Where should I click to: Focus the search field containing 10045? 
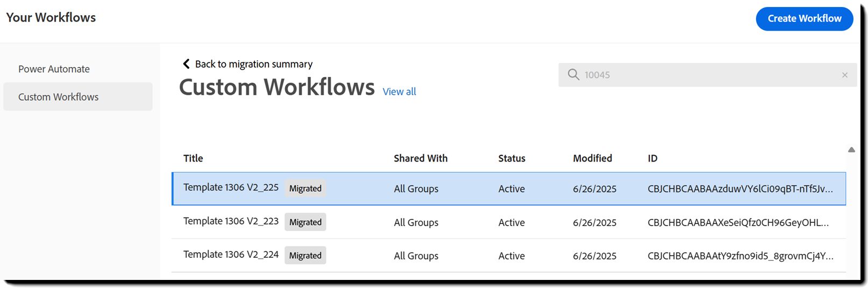pyautogui.click(x=707, y=75)
